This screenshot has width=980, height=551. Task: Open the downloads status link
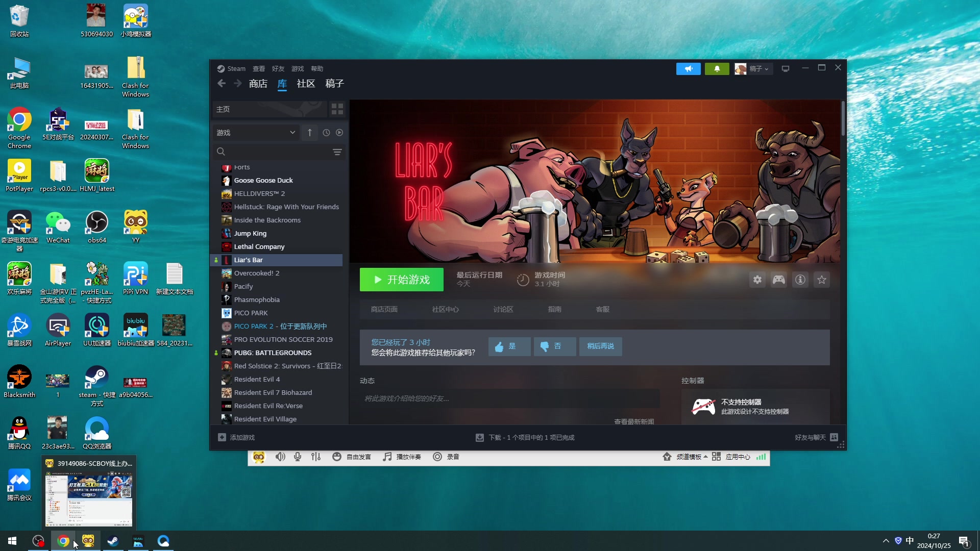point(525,438)
